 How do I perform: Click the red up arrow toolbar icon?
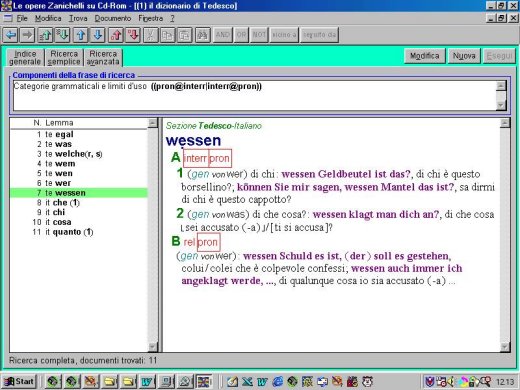[x=116, y=35]
